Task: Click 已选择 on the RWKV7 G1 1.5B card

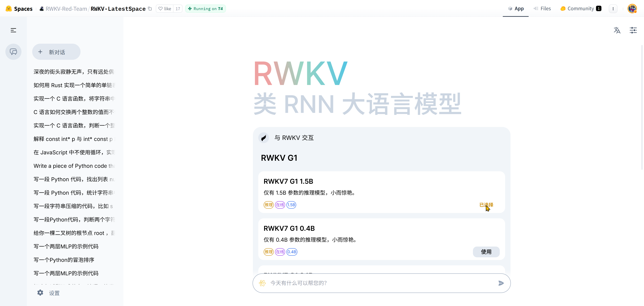Action: click(486, 205)
